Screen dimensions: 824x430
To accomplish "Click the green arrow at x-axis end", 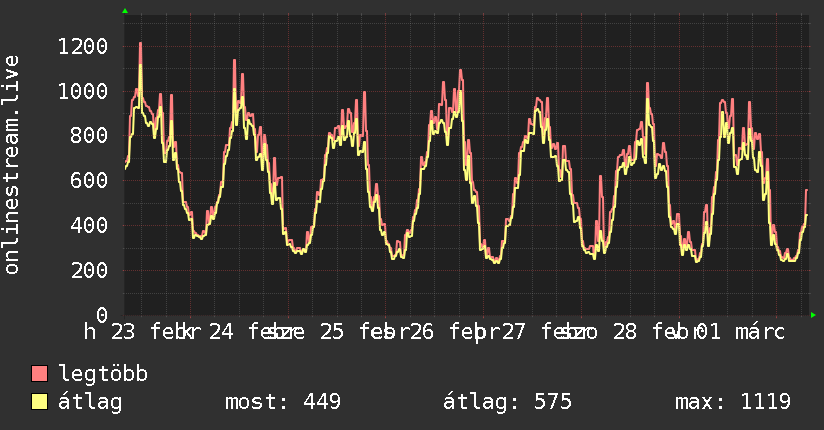I will (813, 315).
